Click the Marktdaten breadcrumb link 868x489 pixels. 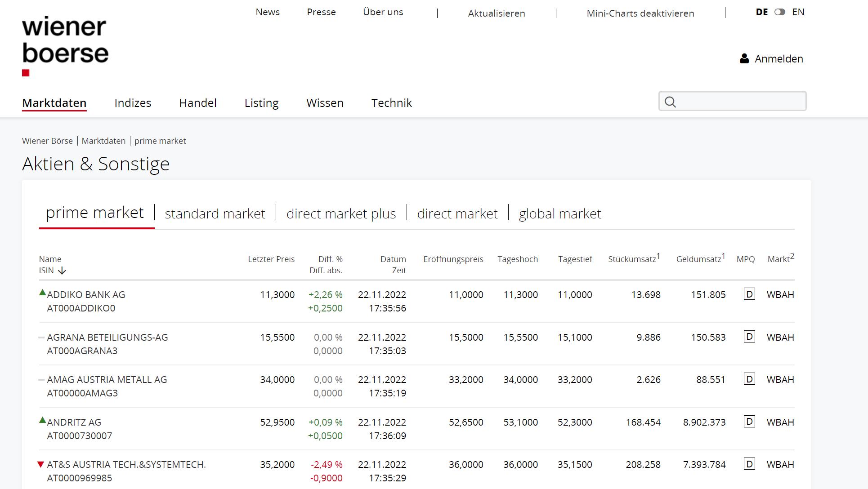click(x=103, y=141)
